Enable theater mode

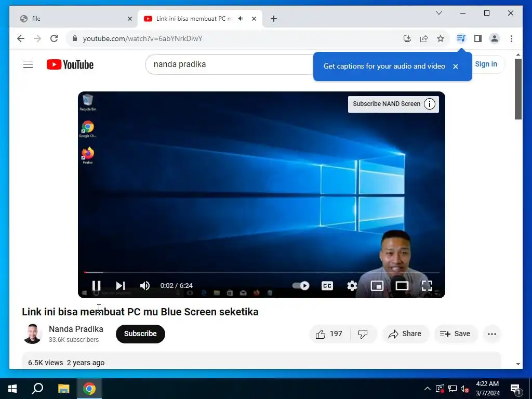[x=402, y=286]
